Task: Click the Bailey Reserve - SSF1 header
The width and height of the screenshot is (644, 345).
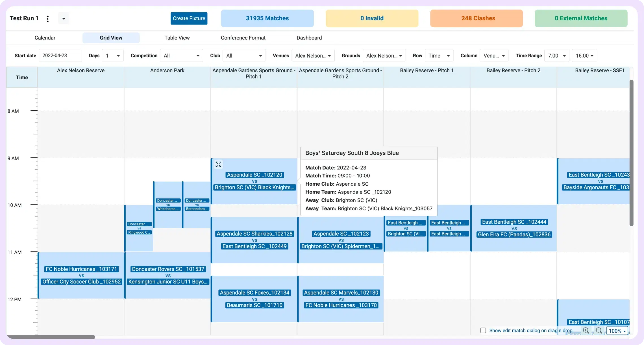Action: coord(593,77)
